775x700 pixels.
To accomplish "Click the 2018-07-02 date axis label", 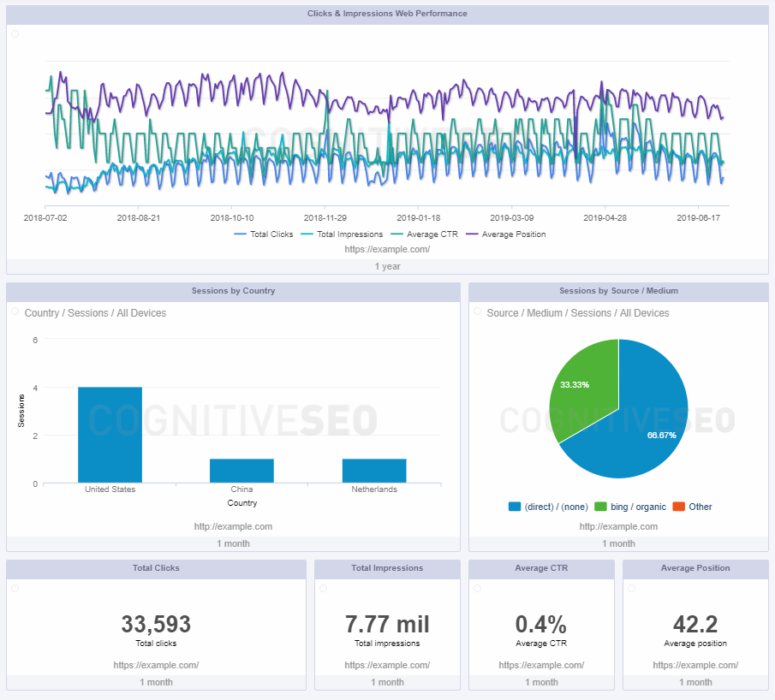I will [45, 218].
